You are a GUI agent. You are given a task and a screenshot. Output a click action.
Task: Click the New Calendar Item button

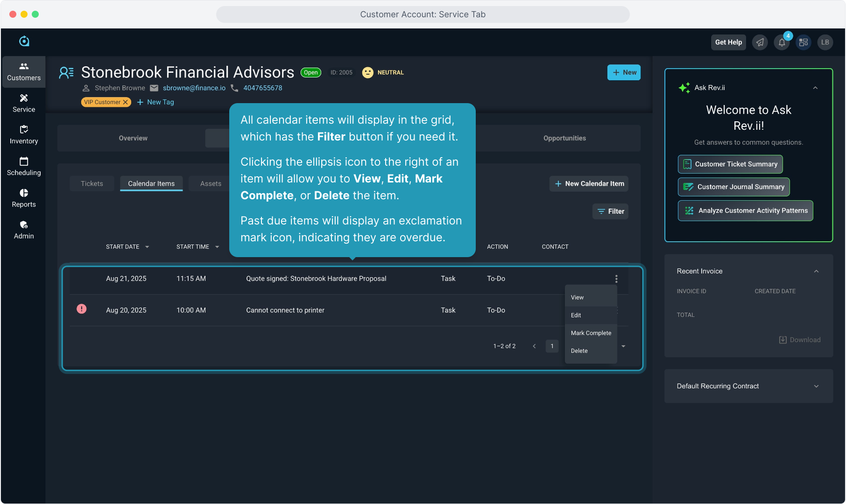tap(589, 184)
